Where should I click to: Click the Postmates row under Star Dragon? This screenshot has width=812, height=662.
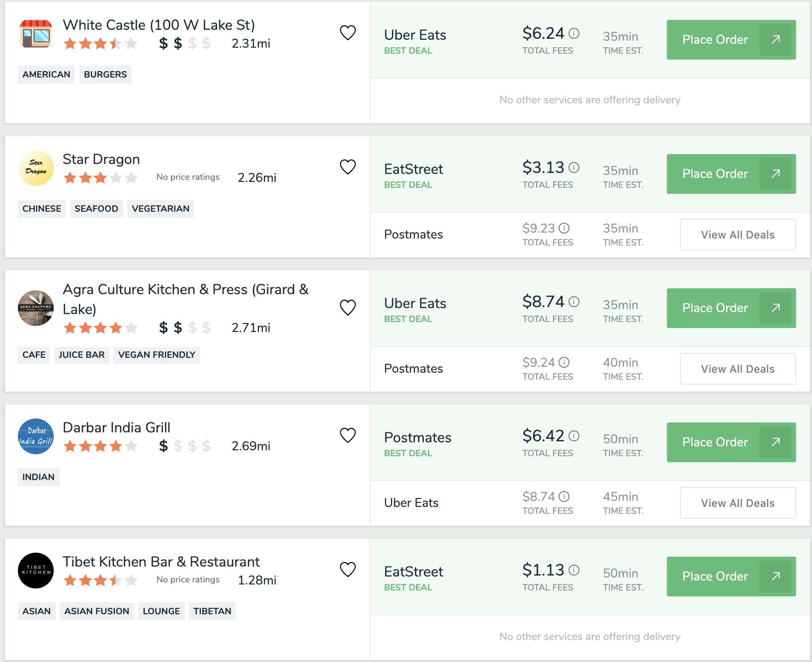pos(590,235)
